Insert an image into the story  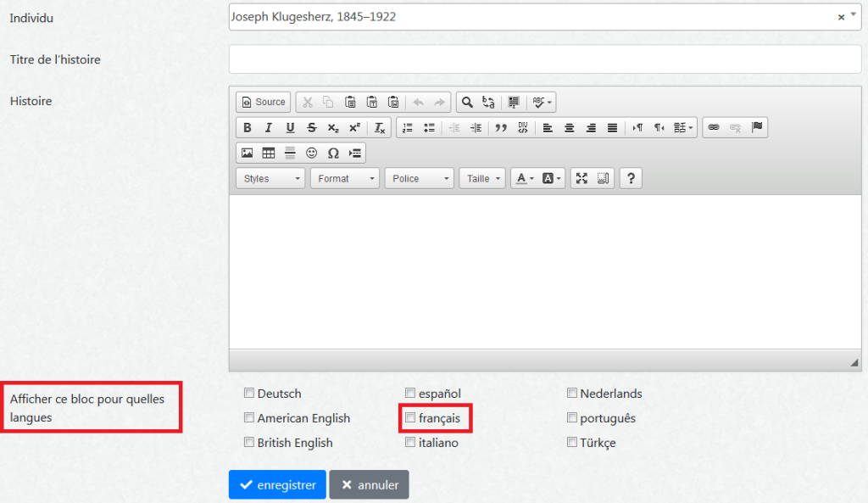pyautogui.click(x=248, y=154)
